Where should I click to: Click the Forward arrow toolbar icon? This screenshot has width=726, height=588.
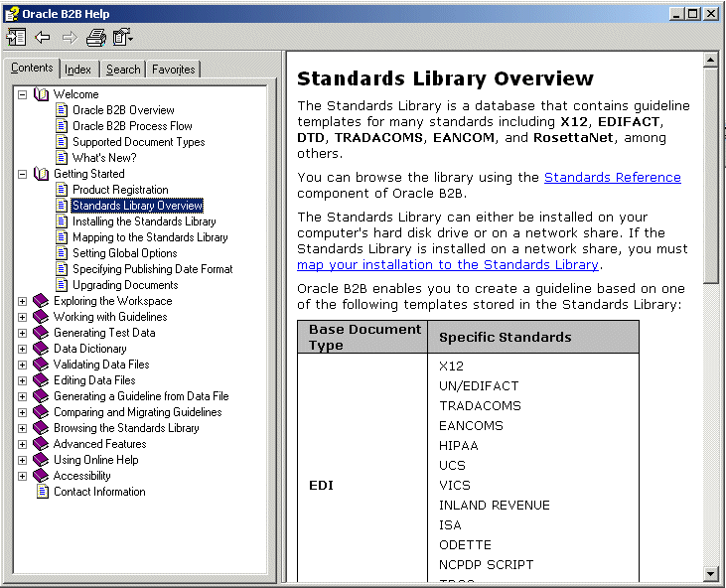(70, 37)
